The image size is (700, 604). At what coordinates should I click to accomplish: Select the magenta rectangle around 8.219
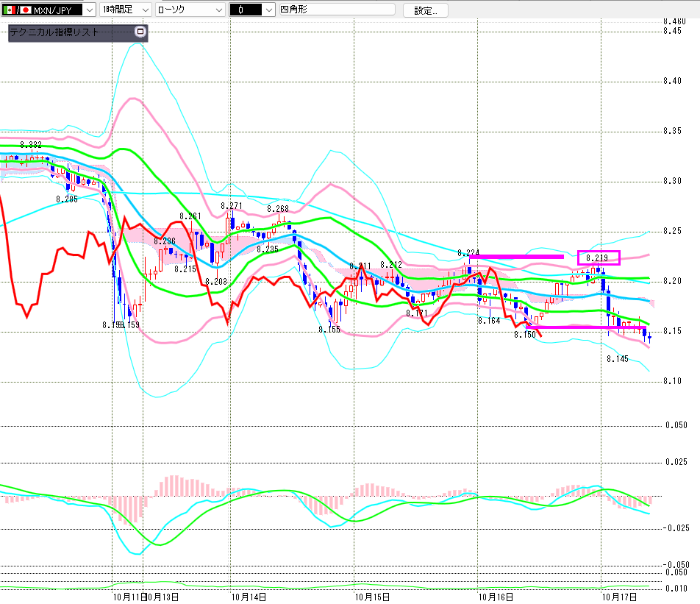[x=599, y=257]
